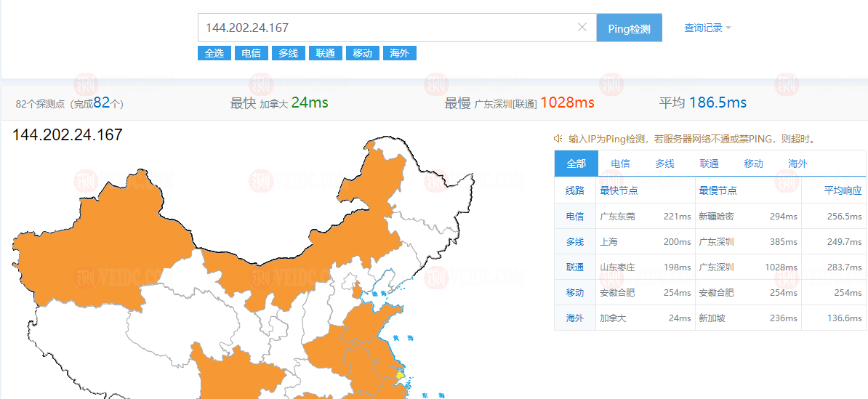
Task: Click the 最快节点 column header
Action: (619, 190)
